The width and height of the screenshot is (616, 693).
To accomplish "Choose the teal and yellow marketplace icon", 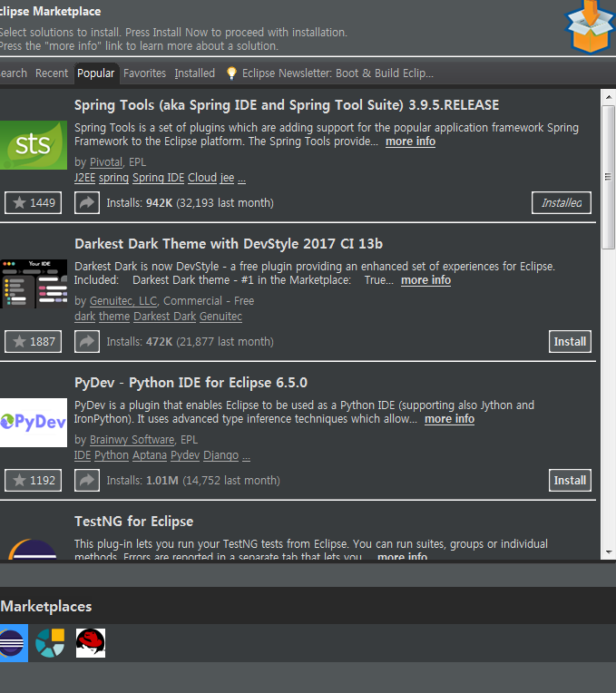I will (x=50, y=643).
